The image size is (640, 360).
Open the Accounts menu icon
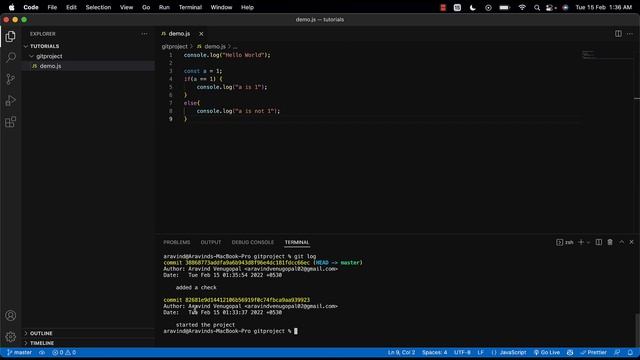coord(11,316)
